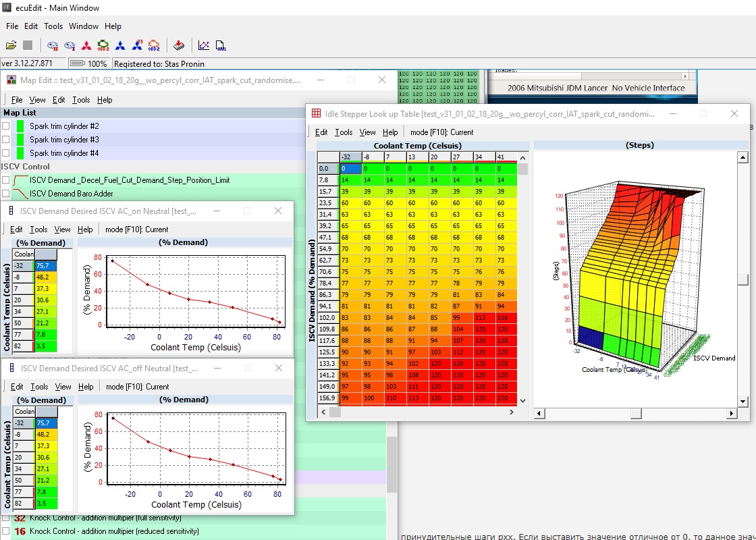Click the vertical slider beside the 3D graph
The image size is (756, 540).
(742, 279)
